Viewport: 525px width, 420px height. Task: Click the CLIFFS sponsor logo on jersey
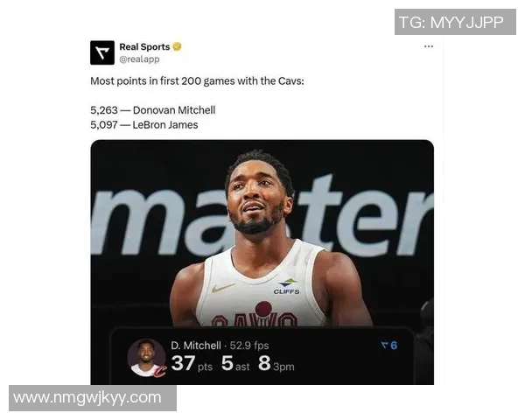click(287, 287)
